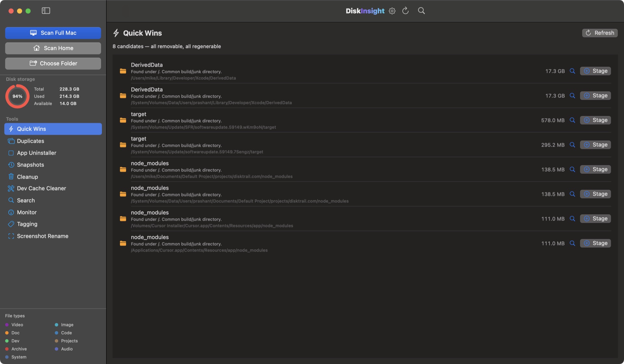Open the App Uninstaller tool
Image resolution: width=624 pixels, height=364 pixels.
(x=53, y=153)
